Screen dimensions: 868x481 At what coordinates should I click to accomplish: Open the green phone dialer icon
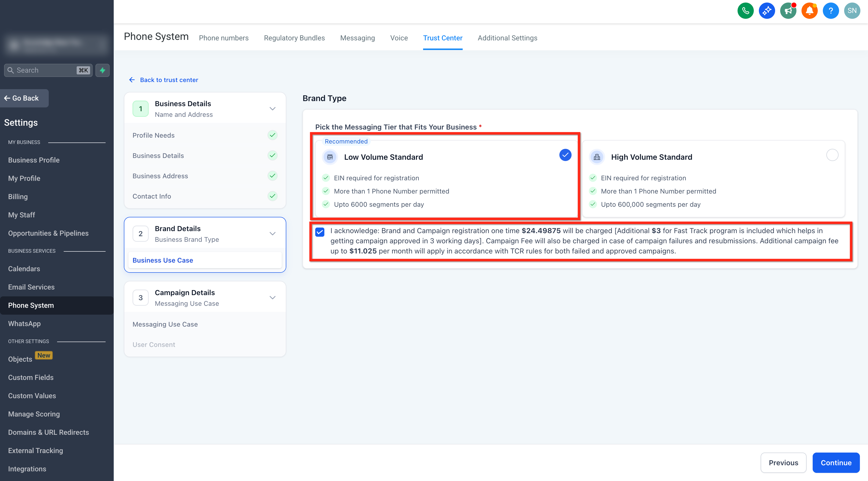coord(745,11)
